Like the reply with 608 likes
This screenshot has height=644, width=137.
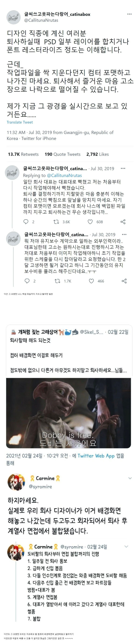pyautogui.click(x=90, y=222)
